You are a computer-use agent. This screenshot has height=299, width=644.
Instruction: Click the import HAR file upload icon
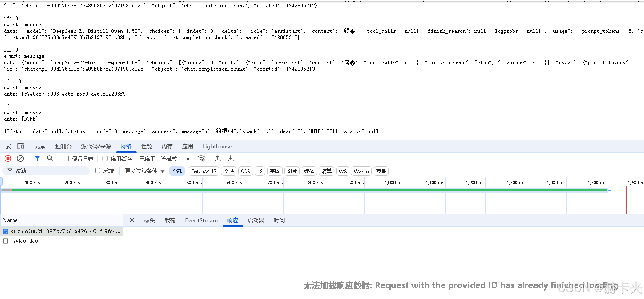[218, 158]
